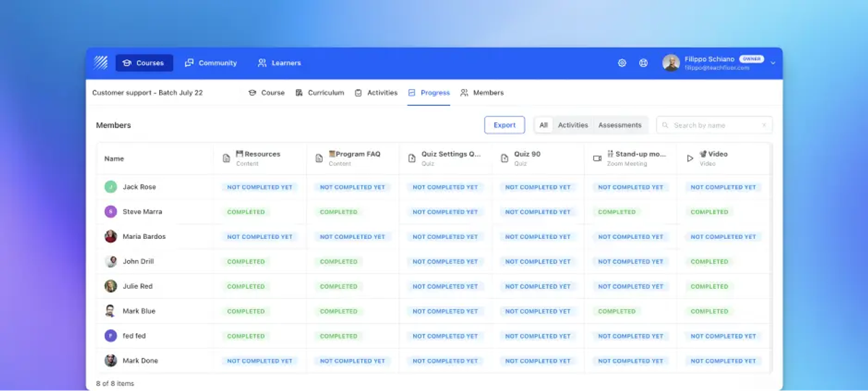Open fed fed's avatar
The height and width of the screenshot is (391, 868).
[111, 336]
